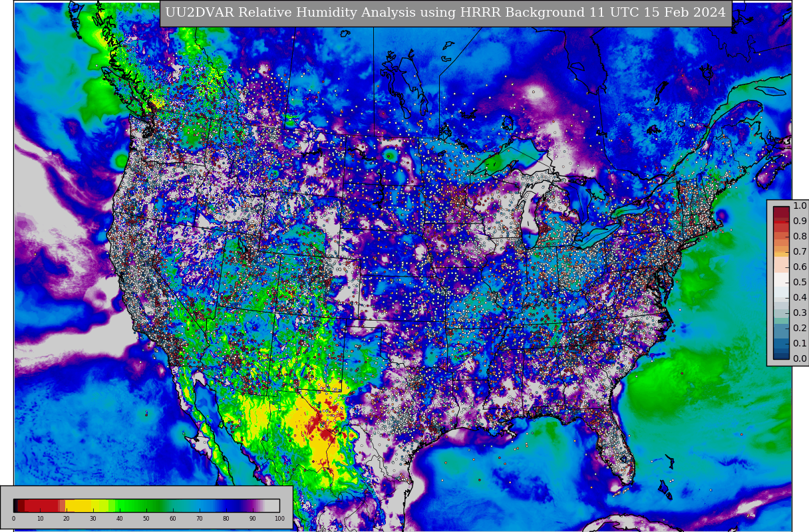Screen dimensions: 809x532
Task: Click the 0.5 label on right colorbar
Action: [800, 282]
